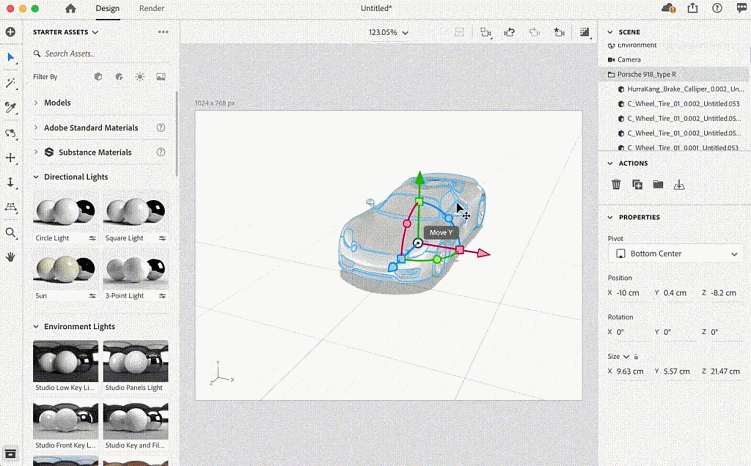Click the camera undo toolbar icon

pos(510,32)
